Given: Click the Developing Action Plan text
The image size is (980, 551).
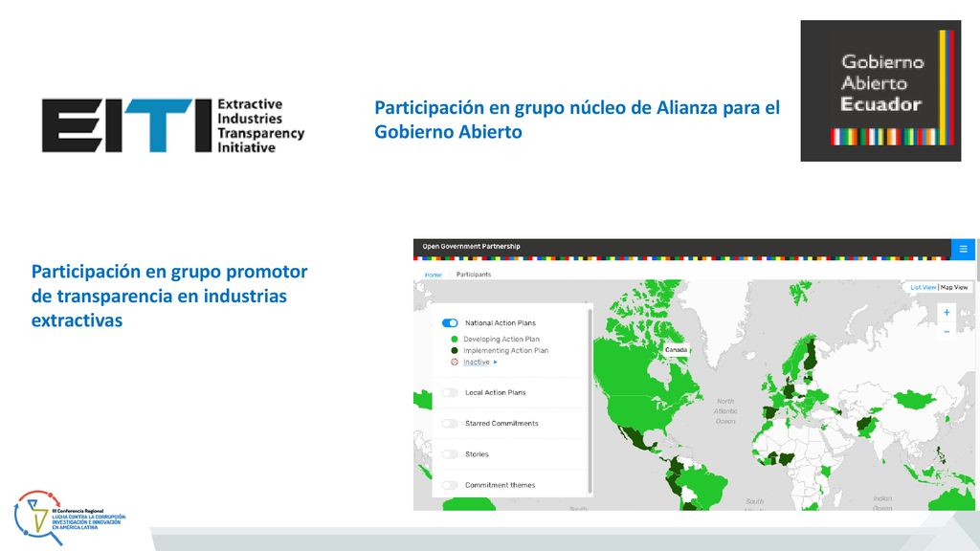Looking at the screenshot, I should (x=501, y=340).
